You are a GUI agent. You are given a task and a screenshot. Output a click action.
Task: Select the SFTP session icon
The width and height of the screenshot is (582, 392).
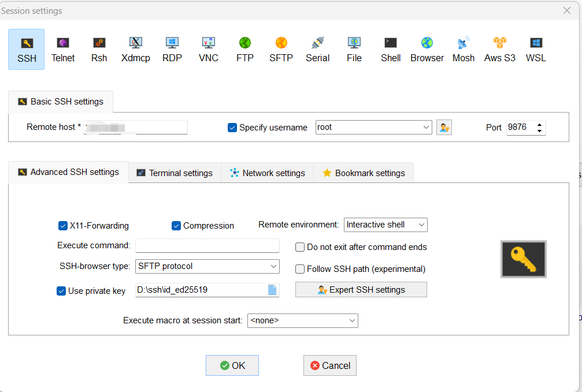pos(281,49)
